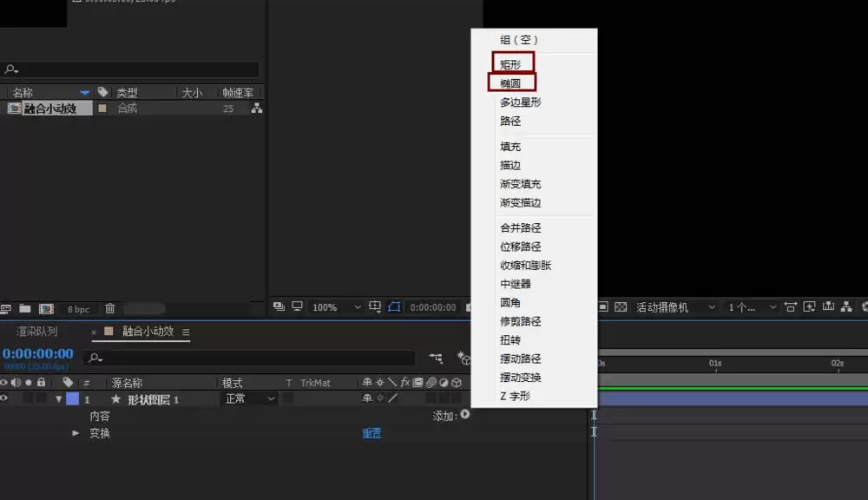Screen dimensions: 868x500
Task: Switch to the 渲染队列 tab
Action: click(x=37, y=331)
